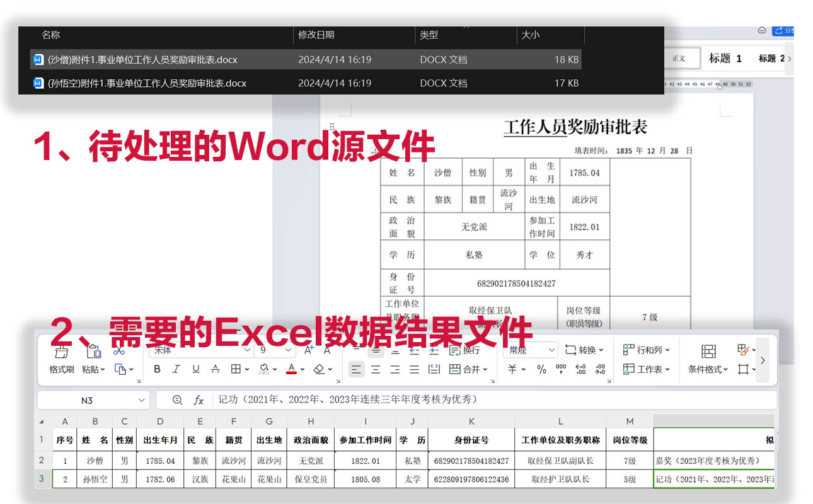This screenshot has width=813, height=504.
Task: Click the decrease indent icon
Action: 414,350
